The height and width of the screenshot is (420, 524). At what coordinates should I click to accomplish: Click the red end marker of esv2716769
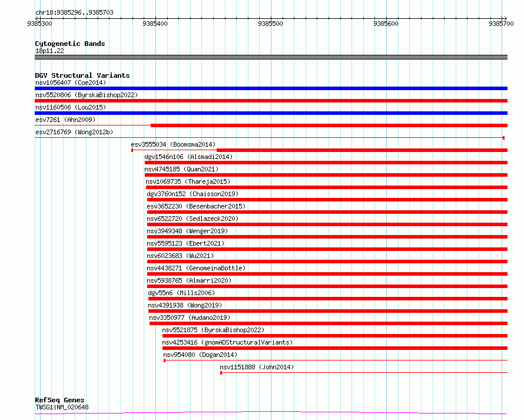(x=503, y=138)
